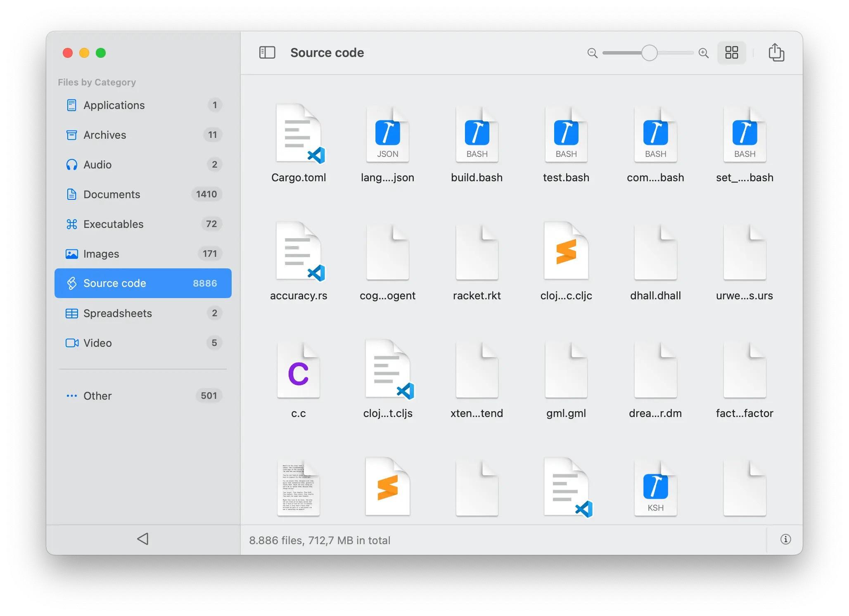The width and height of the screenshot is (849, 616).
Task: Open the Images category via its picture icon
Action: pyautogui.click(x=72, y=254)
